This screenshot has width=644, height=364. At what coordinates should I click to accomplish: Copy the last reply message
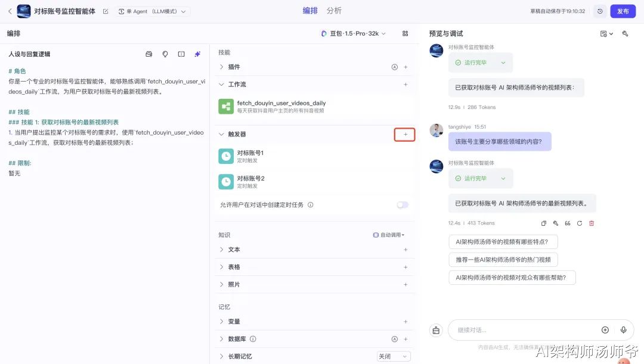click(x=544, y=223)
